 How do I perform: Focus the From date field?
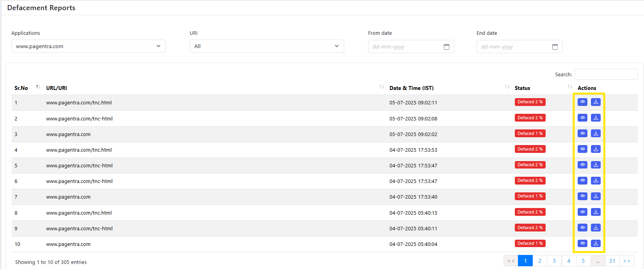click(411, 47)
